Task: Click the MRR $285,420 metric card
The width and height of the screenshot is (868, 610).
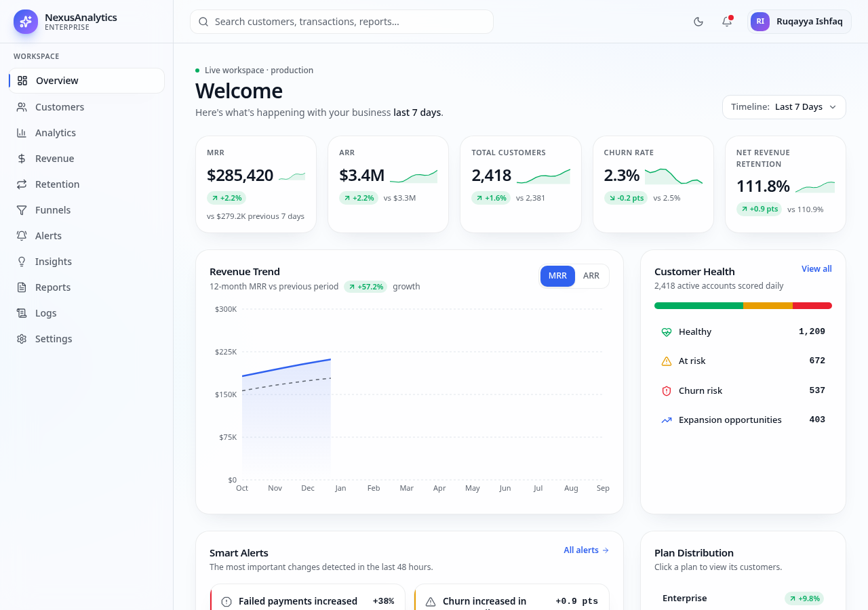Action: click(256, 184)
